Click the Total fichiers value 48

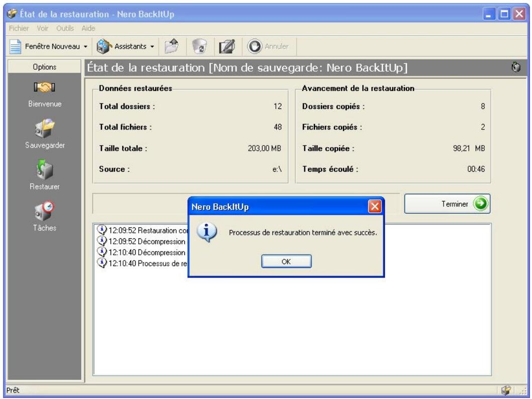coord(277,127)
